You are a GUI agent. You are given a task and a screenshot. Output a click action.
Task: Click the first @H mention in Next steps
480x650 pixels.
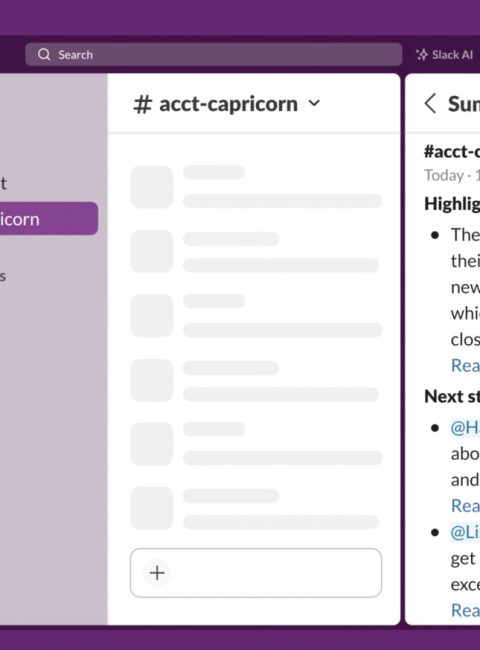coord(465,427)
